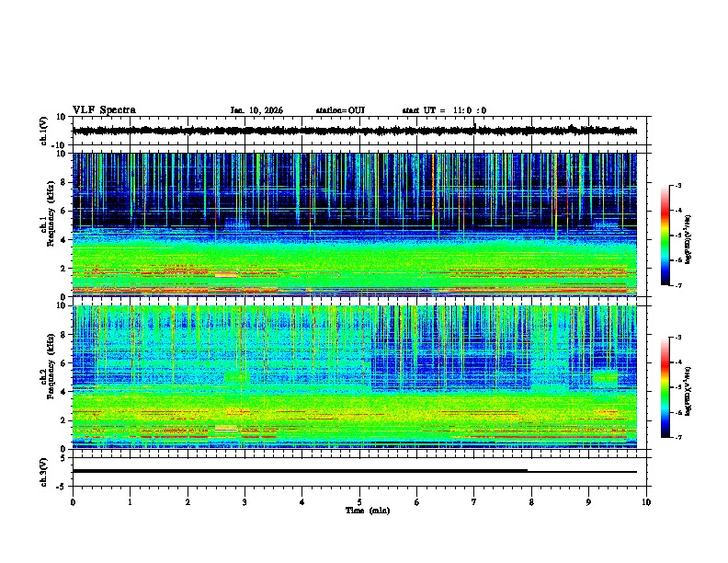Click the ch.3 voltage trace panel

pos(359,472)
